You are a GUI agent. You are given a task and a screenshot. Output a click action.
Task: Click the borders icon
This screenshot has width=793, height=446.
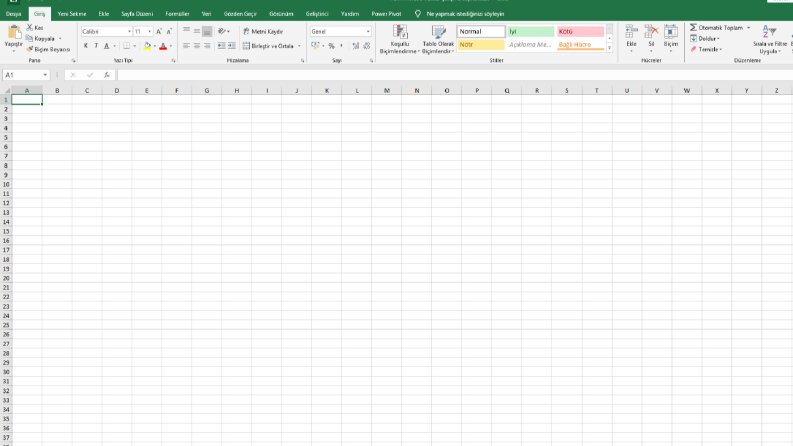pyautogui.click(x=126, y=46)
